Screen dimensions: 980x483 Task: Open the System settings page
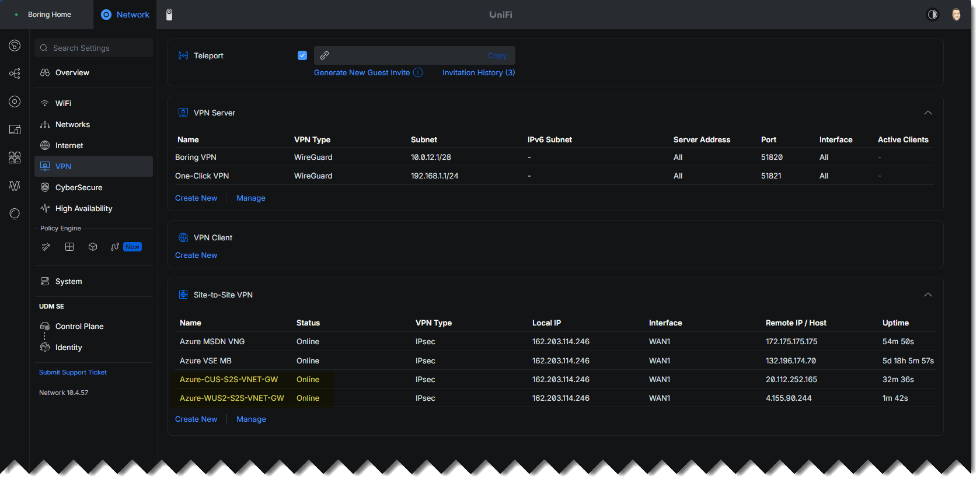pyautogui.click(x=93, y=281)
